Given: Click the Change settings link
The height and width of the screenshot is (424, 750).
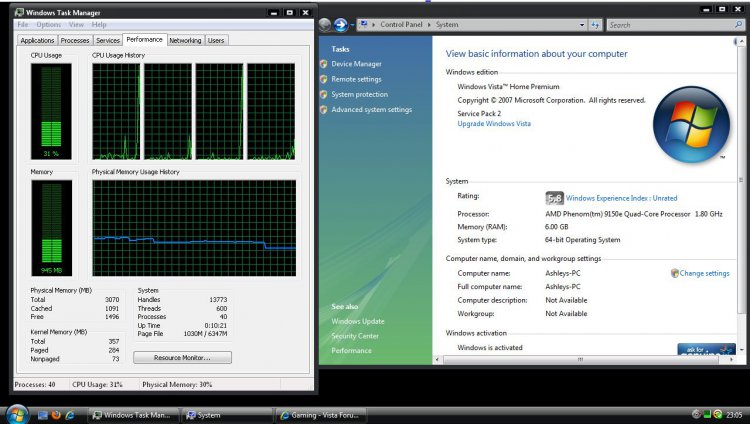Looking at the screenshot, I should point(705,273).
